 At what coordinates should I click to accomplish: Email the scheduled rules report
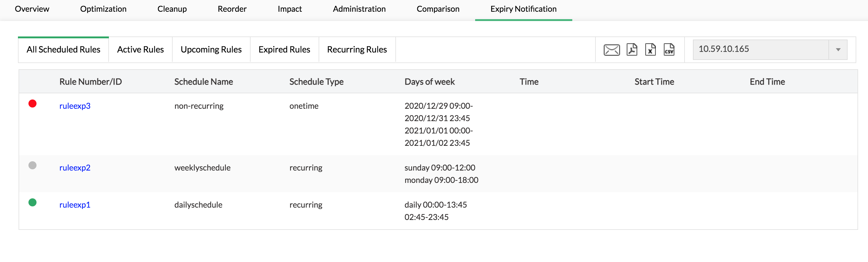611,50
